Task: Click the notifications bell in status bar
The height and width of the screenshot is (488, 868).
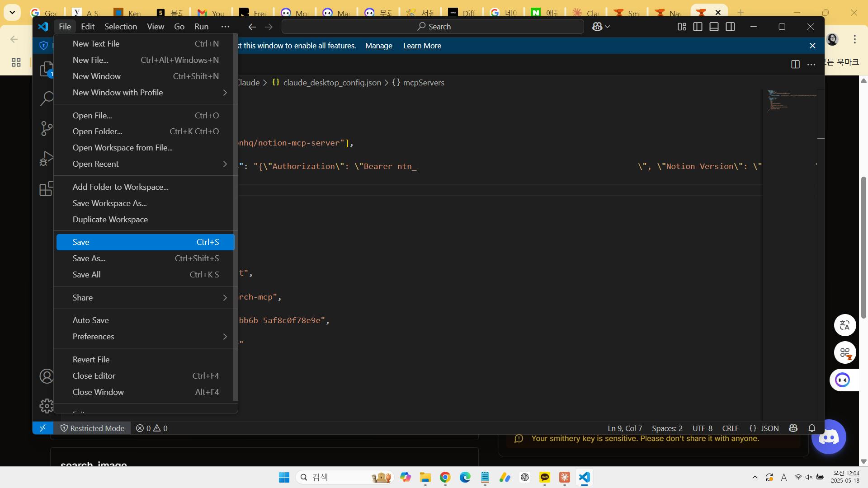Action: (x=812, y=428)
